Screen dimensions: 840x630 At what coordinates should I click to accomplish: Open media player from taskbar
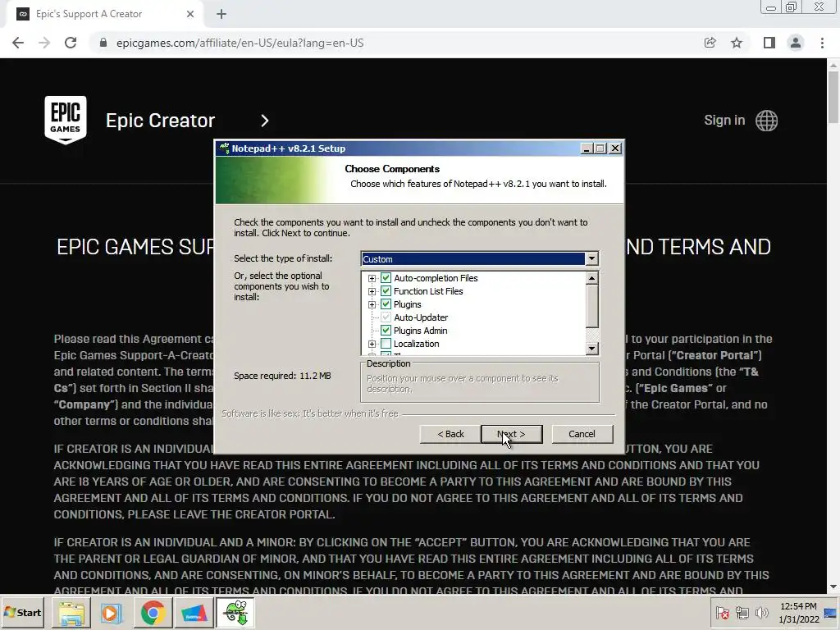[112, 612]
